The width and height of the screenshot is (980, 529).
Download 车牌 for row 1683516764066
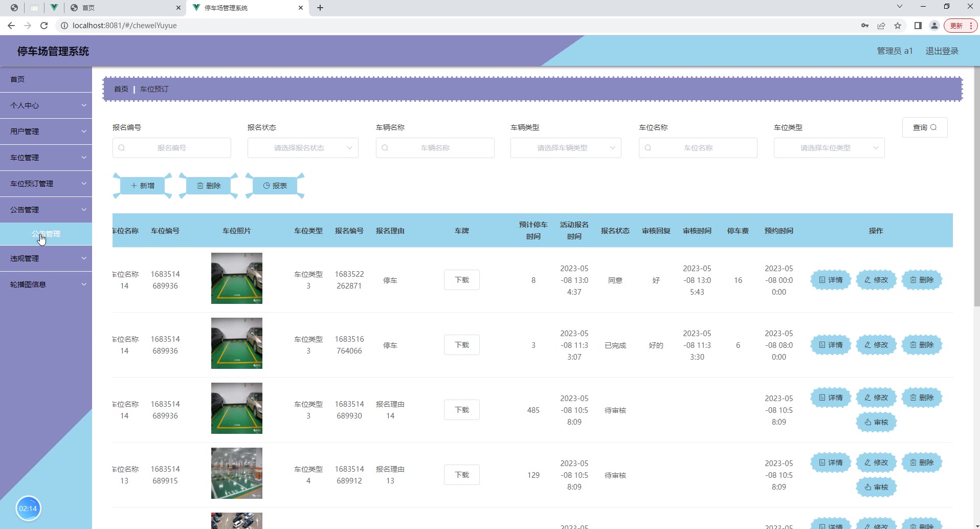(462, 345)
